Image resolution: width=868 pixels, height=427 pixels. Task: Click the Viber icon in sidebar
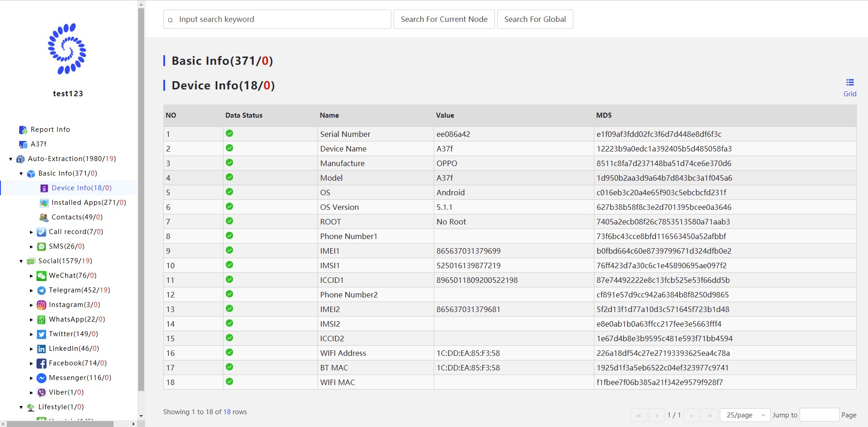[x=42, y=392]
